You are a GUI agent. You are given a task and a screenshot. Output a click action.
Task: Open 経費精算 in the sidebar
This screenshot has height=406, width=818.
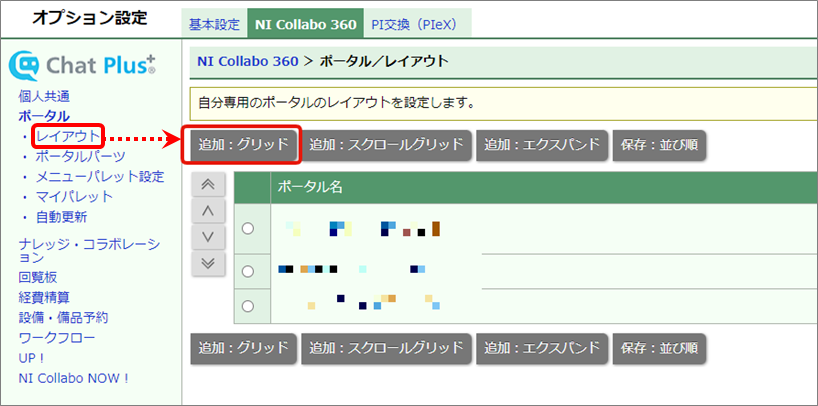point(44,297)
